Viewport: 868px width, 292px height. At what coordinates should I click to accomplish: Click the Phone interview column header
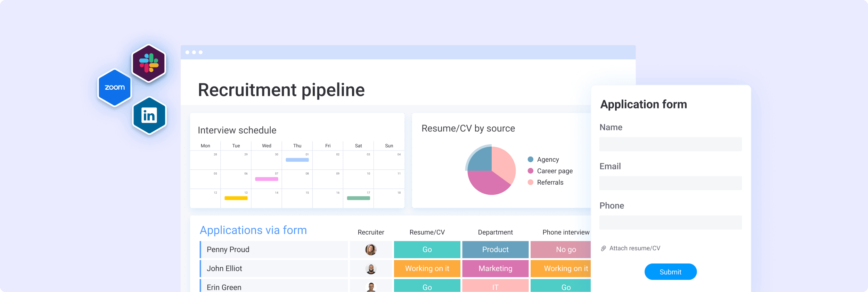[x=566, y=232]
